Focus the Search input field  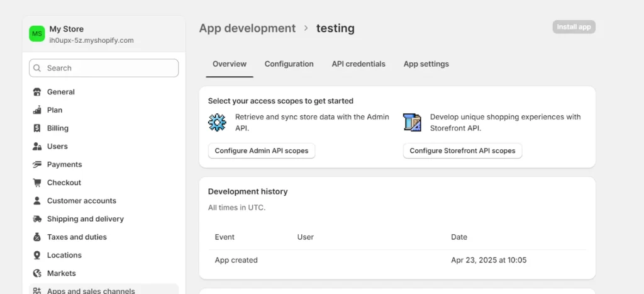[x=104, y=68]
